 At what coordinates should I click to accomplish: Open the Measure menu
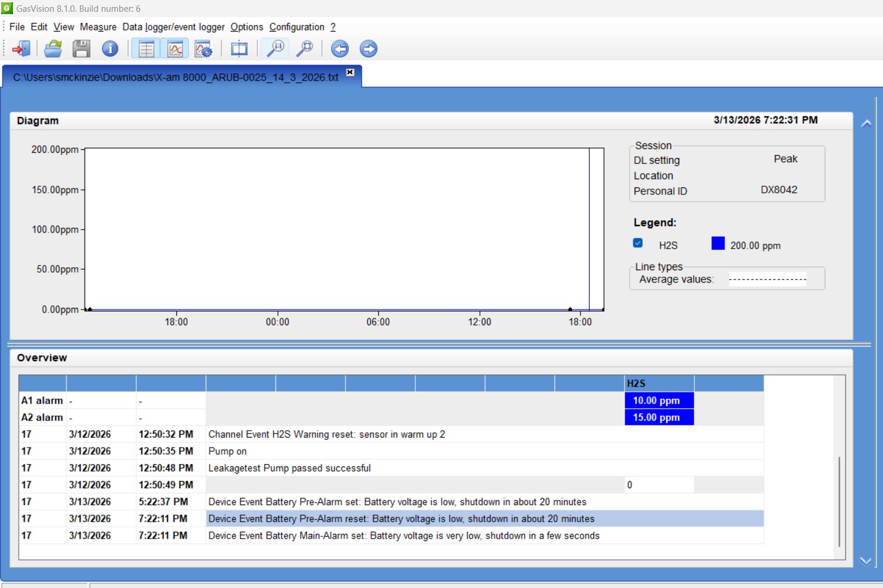98,27
